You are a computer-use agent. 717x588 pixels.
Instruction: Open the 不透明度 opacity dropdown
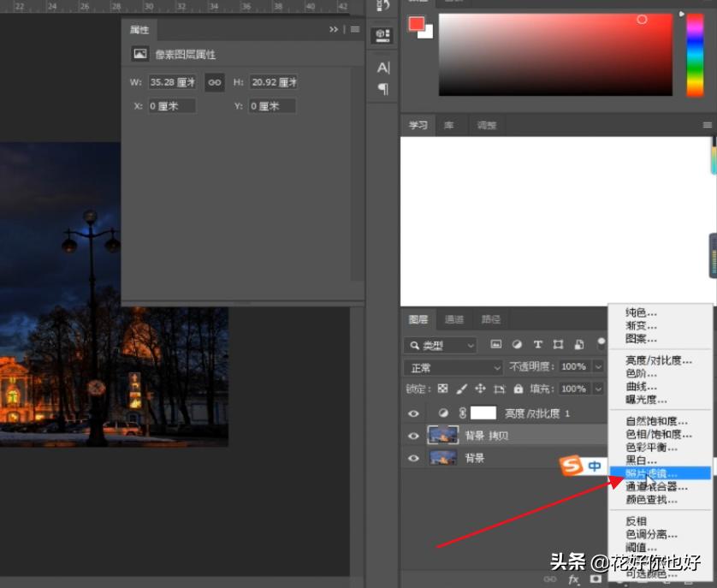point(597,366)
